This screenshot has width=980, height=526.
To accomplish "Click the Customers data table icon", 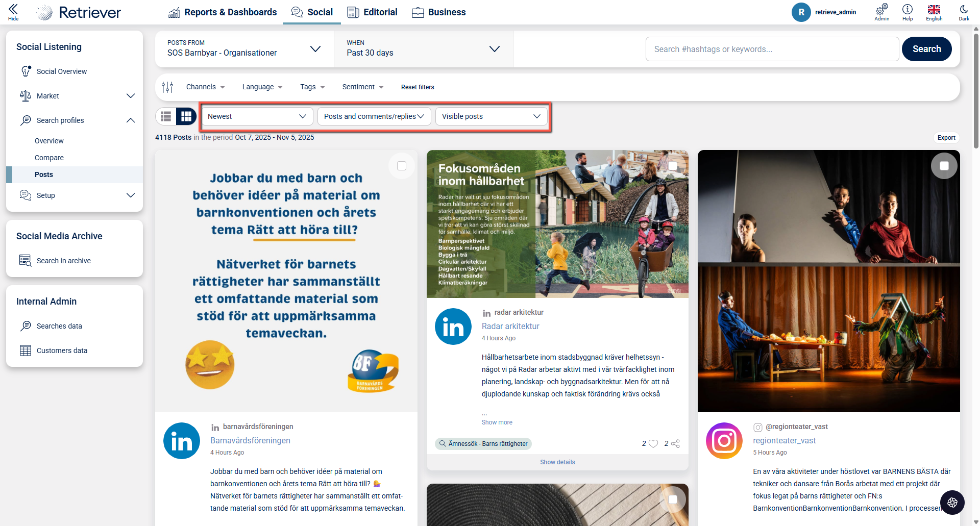I will coord(26,350).
